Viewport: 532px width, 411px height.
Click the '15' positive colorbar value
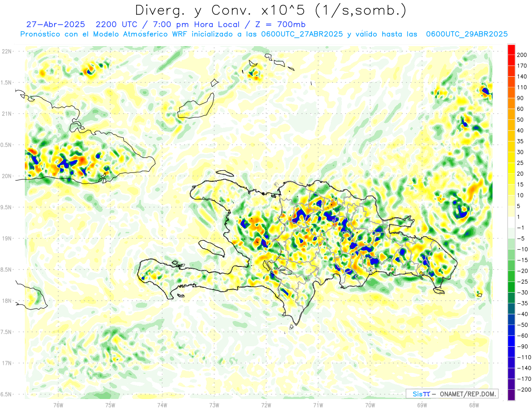click(520, 184)
